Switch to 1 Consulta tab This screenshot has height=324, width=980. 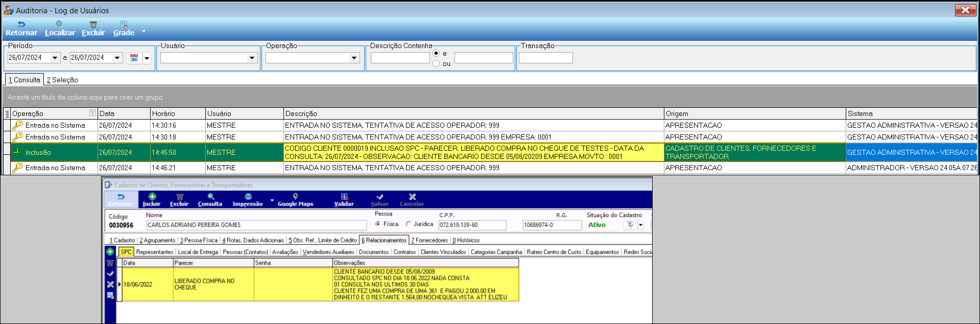[x=24, y=80]
